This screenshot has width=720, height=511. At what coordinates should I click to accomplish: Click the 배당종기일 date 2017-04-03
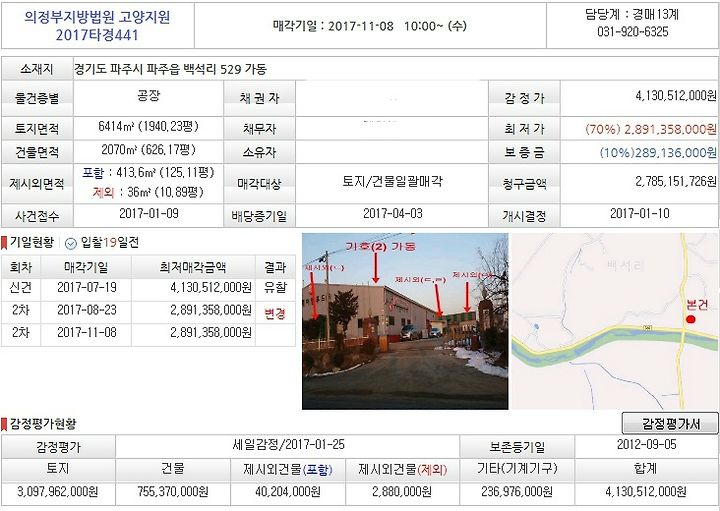point(393,213)
